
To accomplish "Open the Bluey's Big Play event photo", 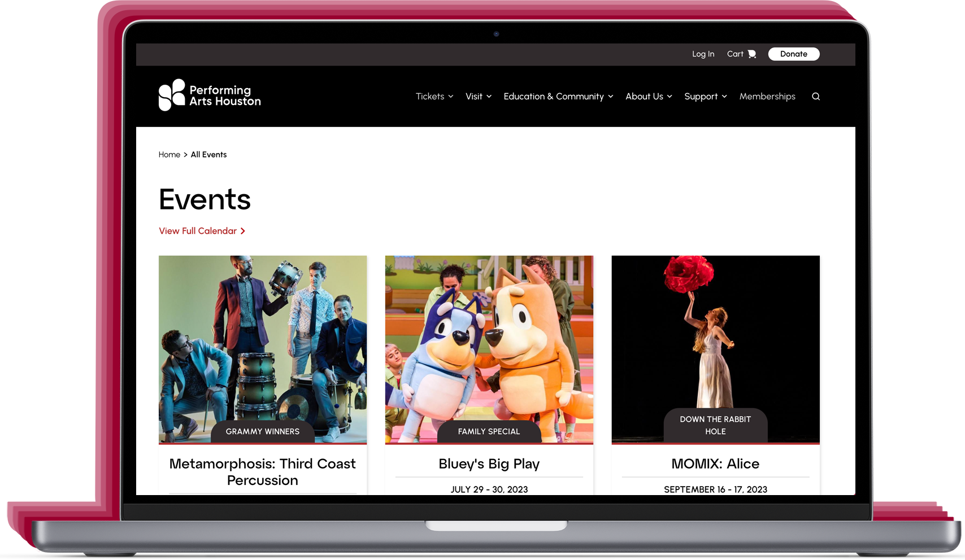I will tap(489, 349).
